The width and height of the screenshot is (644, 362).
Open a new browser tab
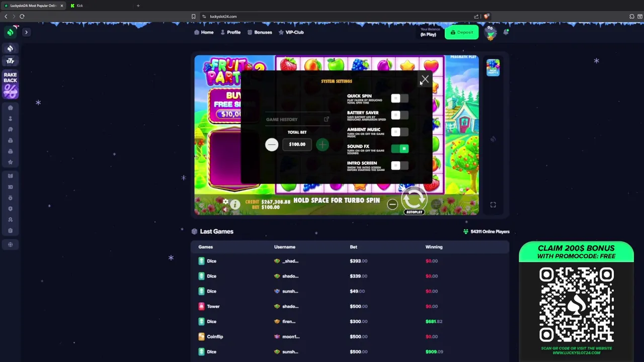pyautogui.click(x=138, y=6)
